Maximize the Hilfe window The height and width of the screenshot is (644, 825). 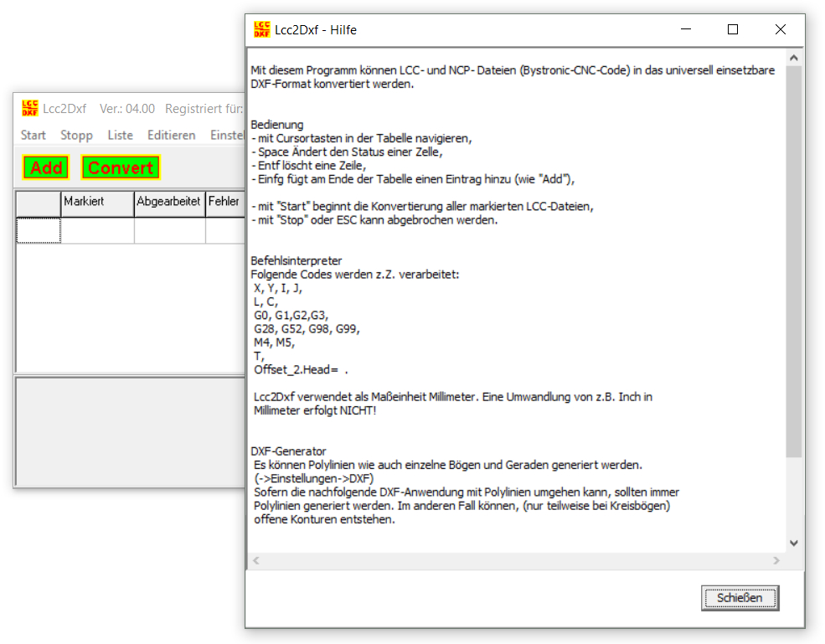[733, 29]
